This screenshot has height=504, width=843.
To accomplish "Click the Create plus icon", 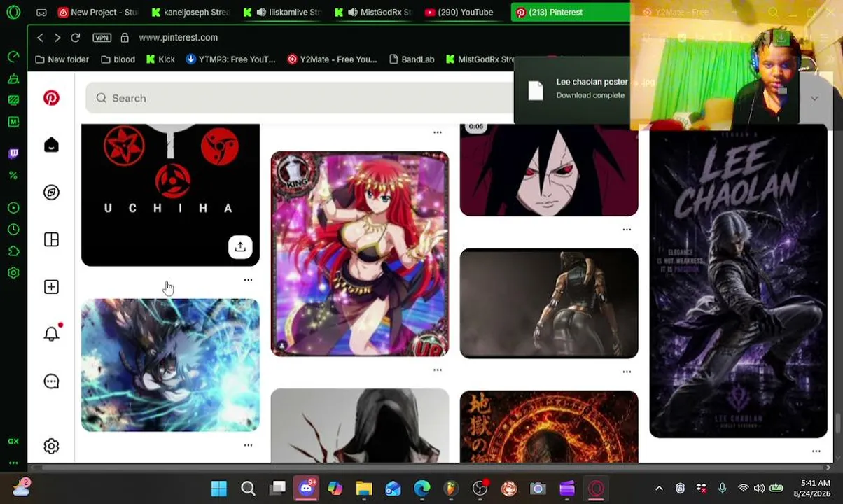I will [x=51, y=287].
